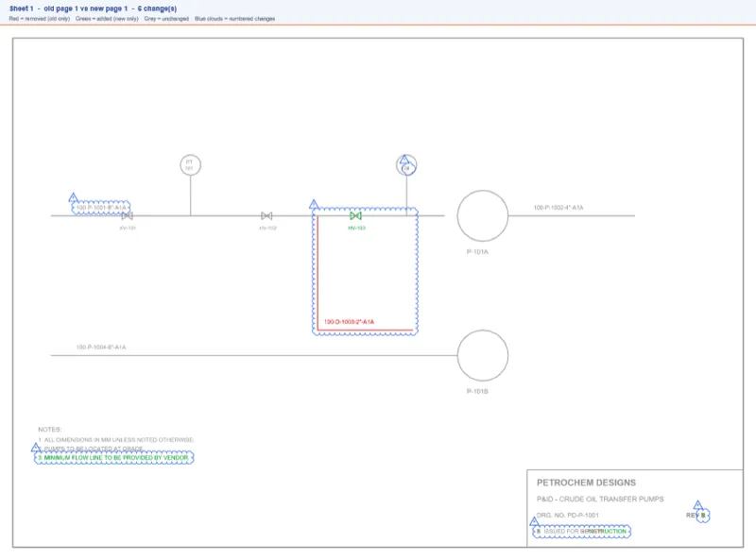Click note 2 PUMPS TO BE LOCATED AT GRADE

pos(91,449)
